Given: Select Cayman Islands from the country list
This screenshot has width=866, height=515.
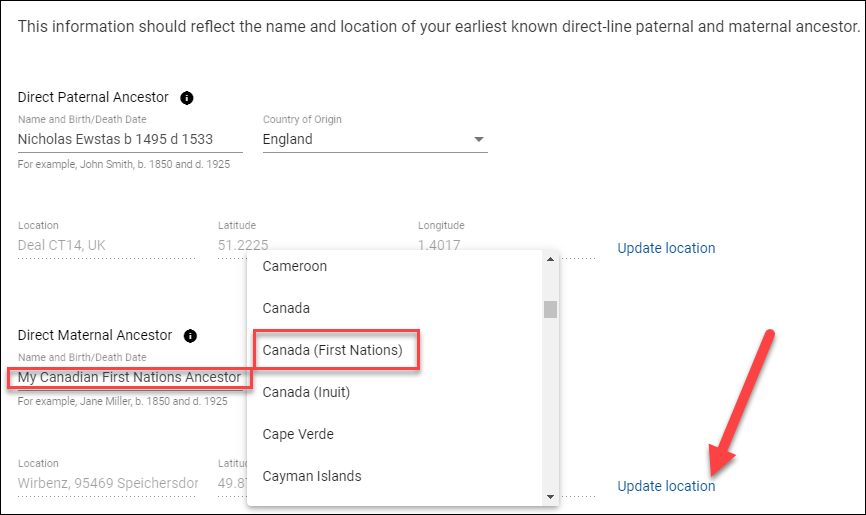Looking at the screenshot, I should (x=395, y=476).
